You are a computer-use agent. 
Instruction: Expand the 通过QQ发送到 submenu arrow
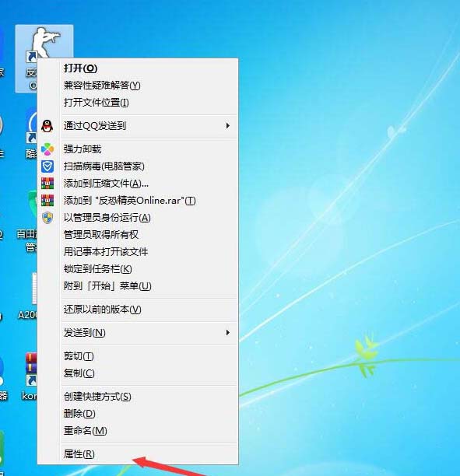click(x=227, y=126)
